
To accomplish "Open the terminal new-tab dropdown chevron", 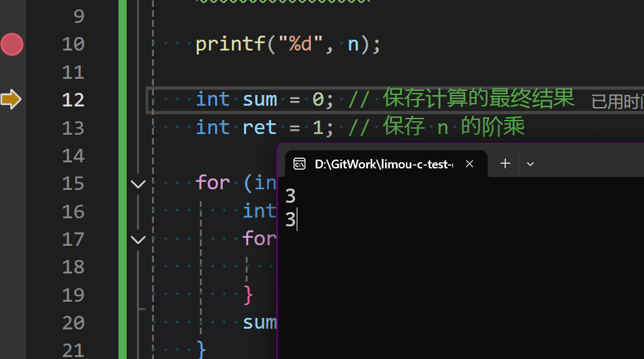I will pyautogui.click(x=530, y=164).
